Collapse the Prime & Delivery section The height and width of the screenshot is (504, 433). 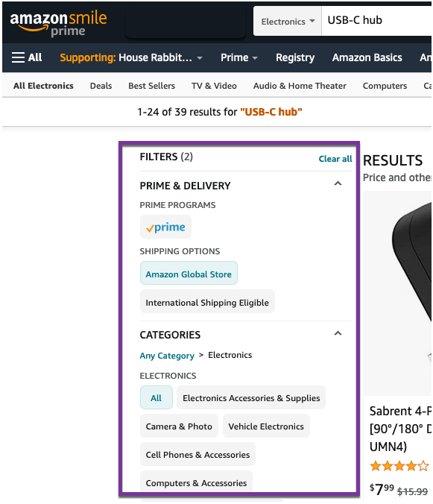338,184
